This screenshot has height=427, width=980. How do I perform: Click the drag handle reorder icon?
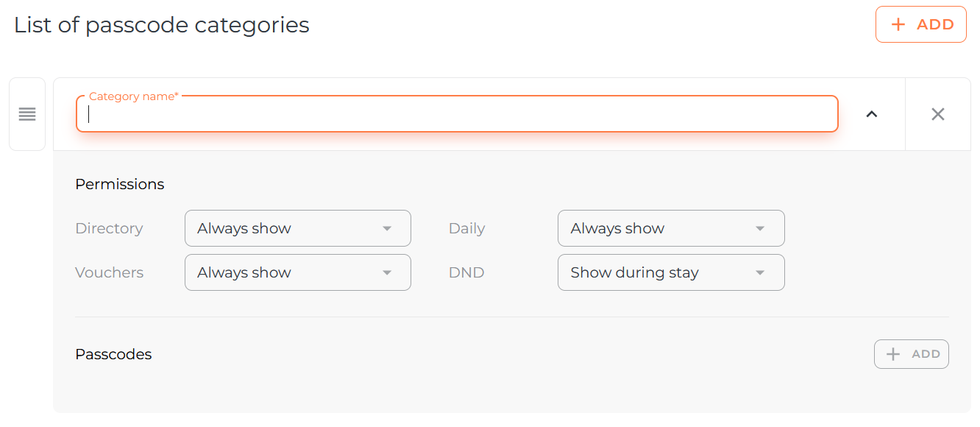(x=27, y=114)
